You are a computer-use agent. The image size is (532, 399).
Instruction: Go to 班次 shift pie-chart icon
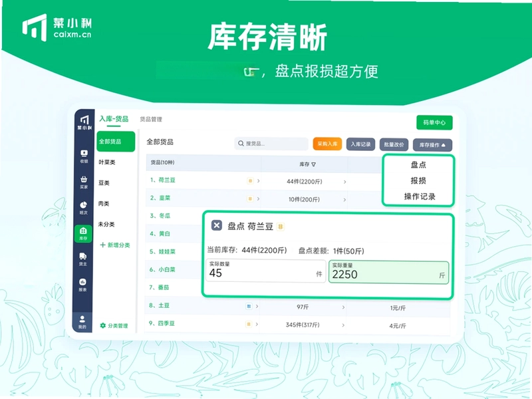click(x=84, y=208)
